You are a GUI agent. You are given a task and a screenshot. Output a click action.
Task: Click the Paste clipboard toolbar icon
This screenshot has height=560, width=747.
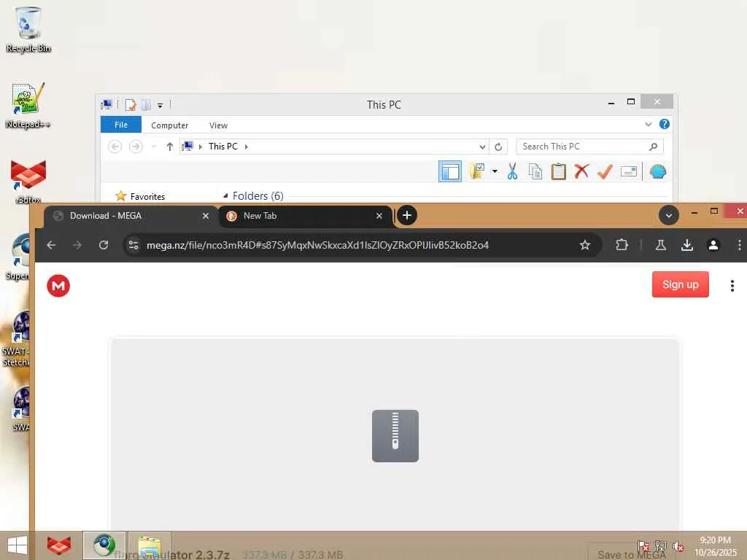(558, 171)
